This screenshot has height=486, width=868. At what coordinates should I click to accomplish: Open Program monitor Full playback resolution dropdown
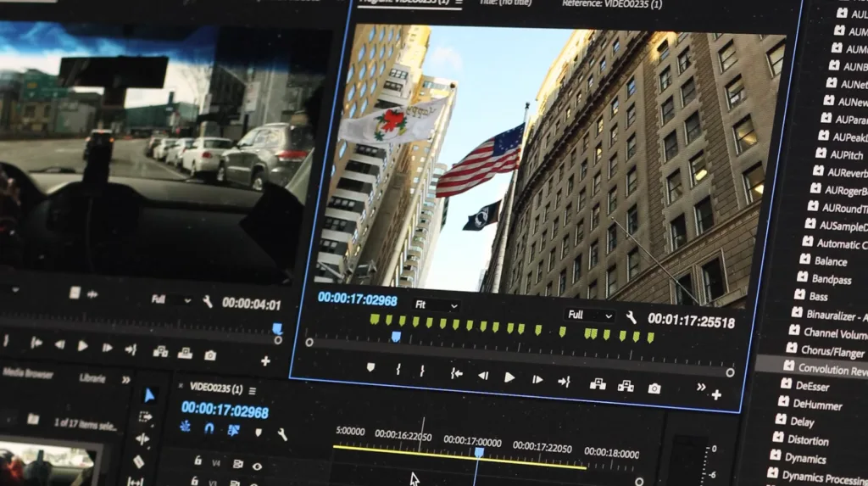pos(590,316)
